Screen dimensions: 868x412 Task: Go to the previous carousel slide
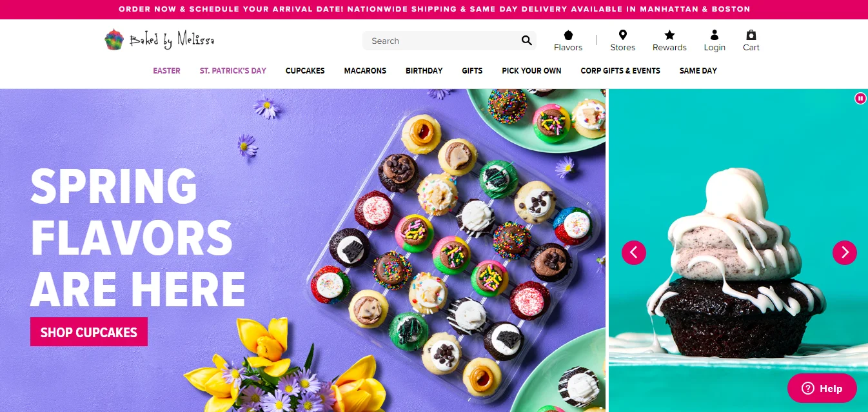634,252
